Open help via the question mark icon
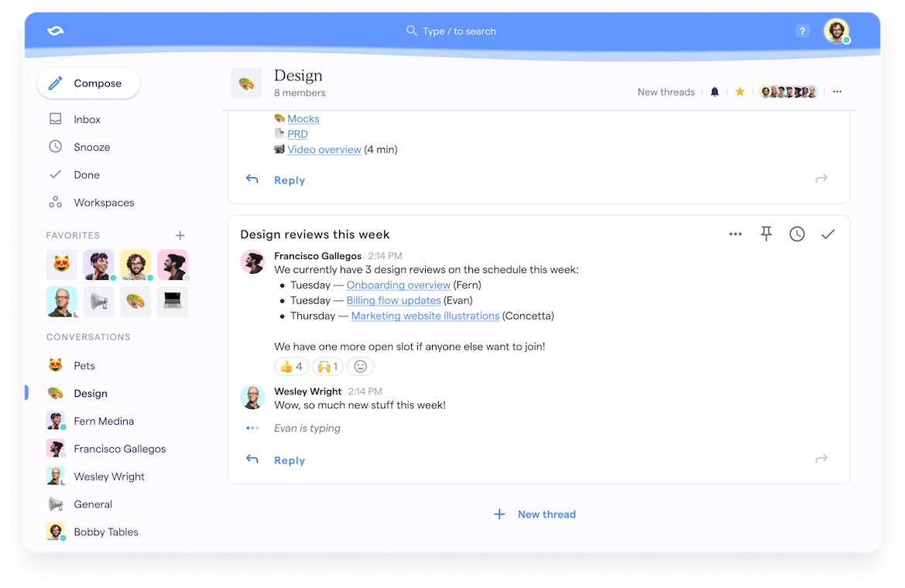 tap(802, 31)
